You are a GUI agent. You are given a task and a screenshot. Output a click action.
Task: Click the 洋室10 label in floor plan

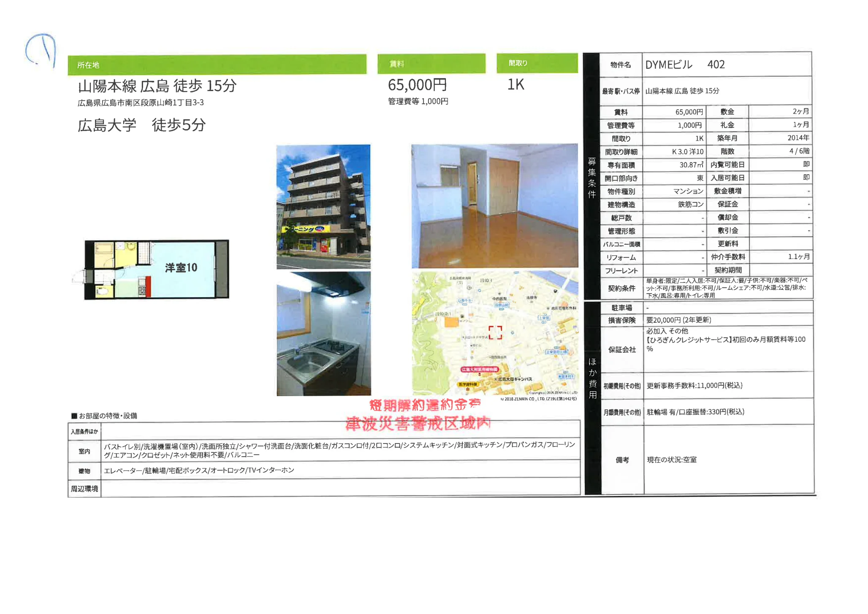click(x=181, y=268)
